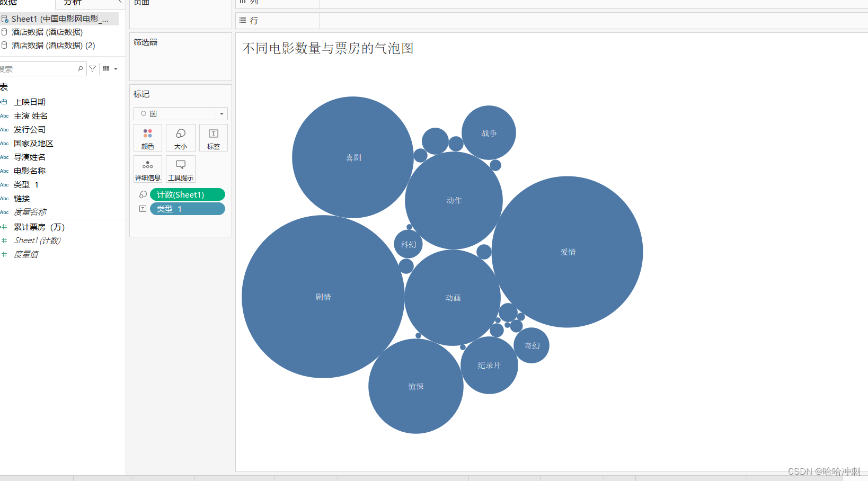Select the 导演姓名 field
Screen dimensions: 868x481
(30, 157)
